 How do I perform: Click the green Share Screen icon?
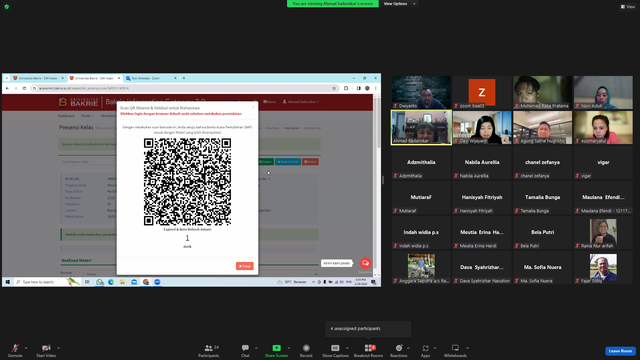tap(276, 348)
